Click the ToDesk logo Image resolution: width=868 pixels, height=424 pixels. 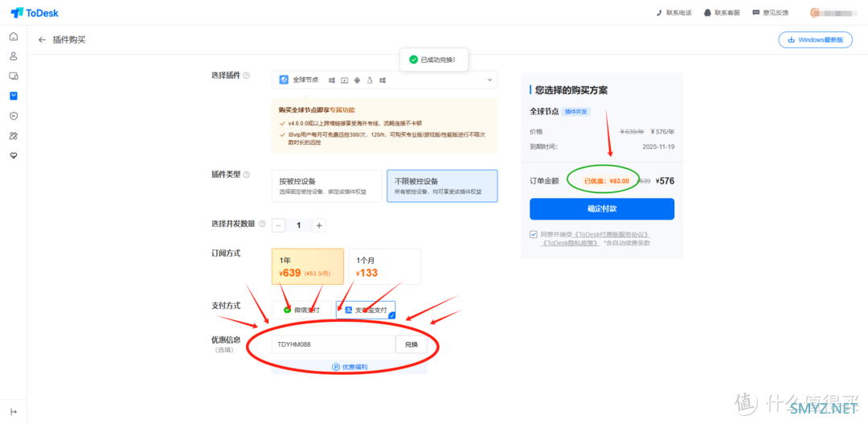pos(35,12)
